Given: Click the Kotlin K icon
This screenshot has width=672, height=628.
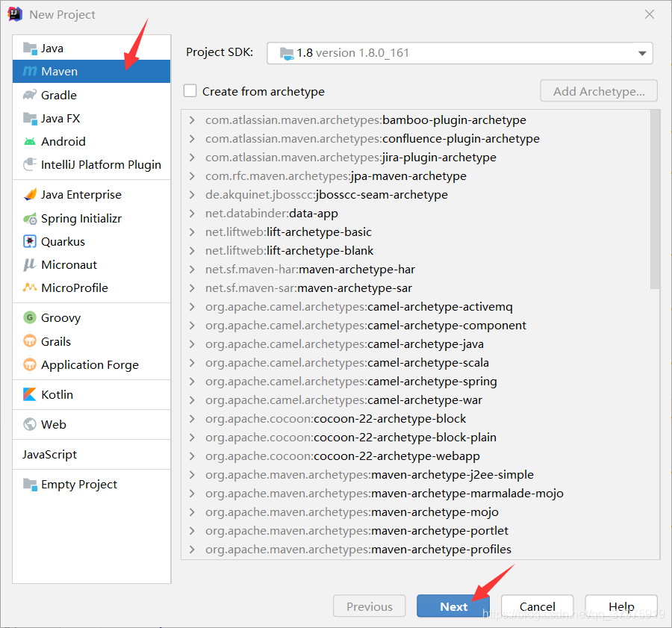Looking at the screenshot, I should tap(30, 394).
